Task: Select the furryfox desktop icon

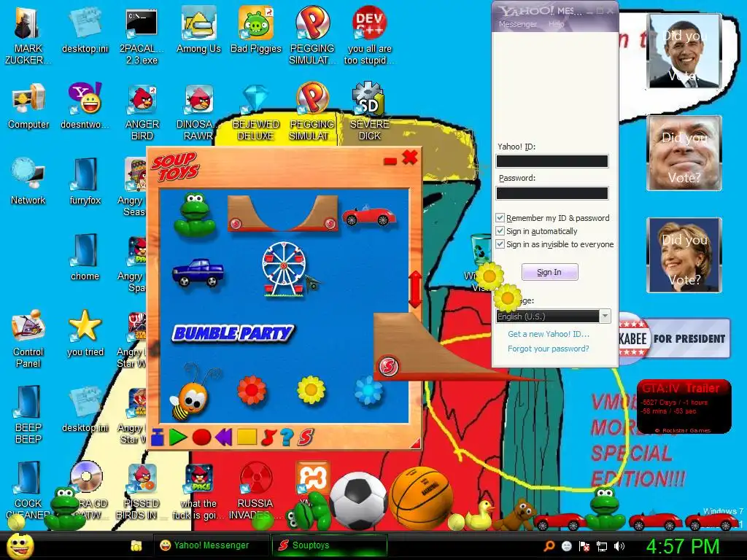Action: (85, 182)
